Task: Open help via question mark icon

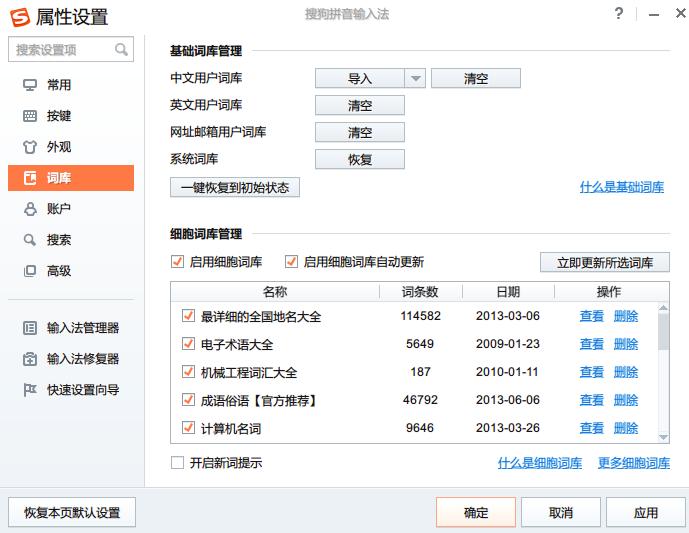Action: pos(619,14)
